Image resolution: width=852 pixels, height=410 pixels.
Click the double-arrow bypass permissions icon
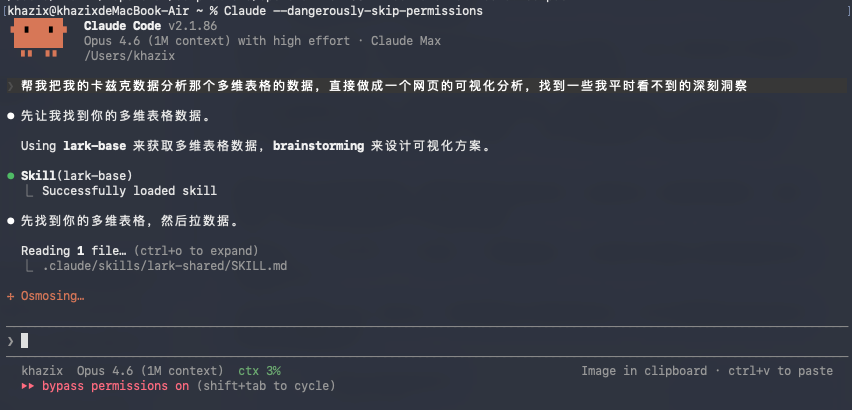click(x=27, y=386)
